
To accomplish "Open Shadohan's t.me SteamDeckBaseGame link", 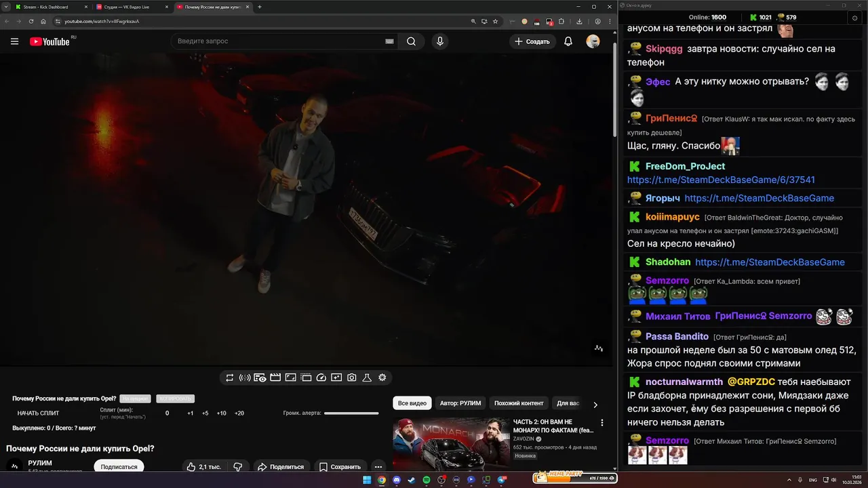I will pos(770,262).
